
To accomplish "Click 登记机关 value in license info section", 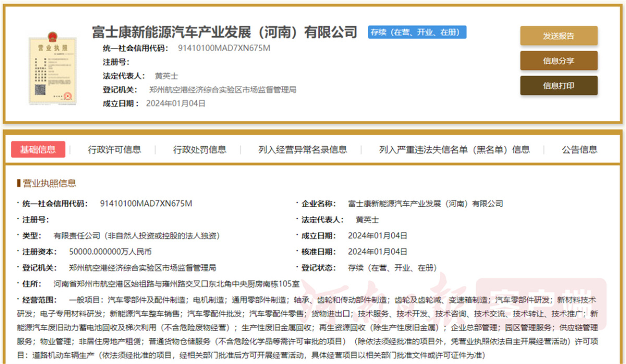I will (142, 268).
